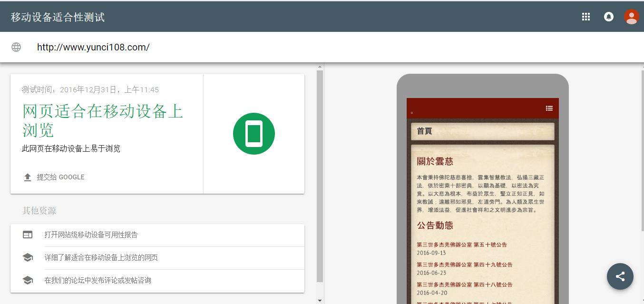Open 打开网站级移动设备可用性报告 link
The height and width of the screenshot is (304, 644).
click(x=91, y=235)
